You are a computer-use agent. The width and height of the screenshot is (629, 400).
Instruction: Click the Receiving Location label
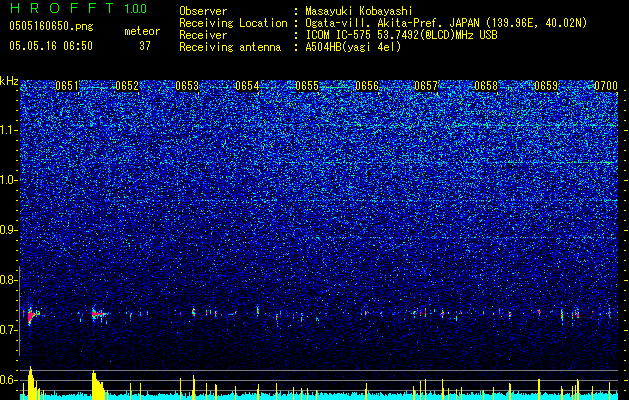pos(233,23)
